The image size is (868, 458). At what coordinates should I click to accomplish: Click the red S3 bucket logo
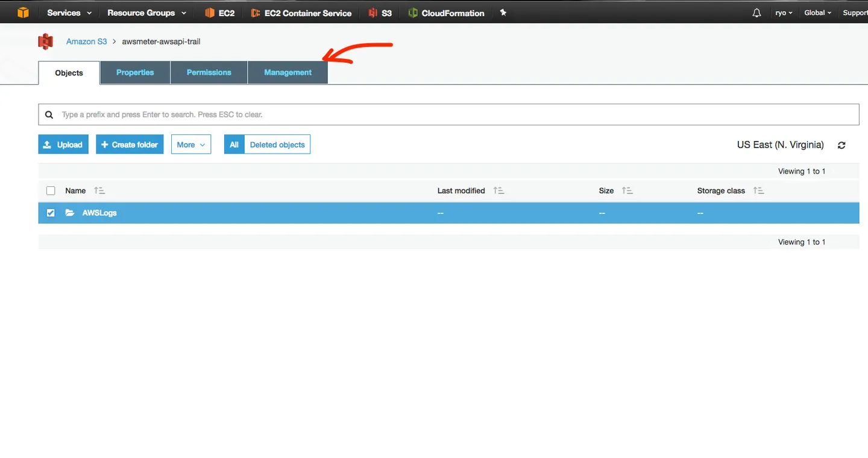(x=45, y=42)
